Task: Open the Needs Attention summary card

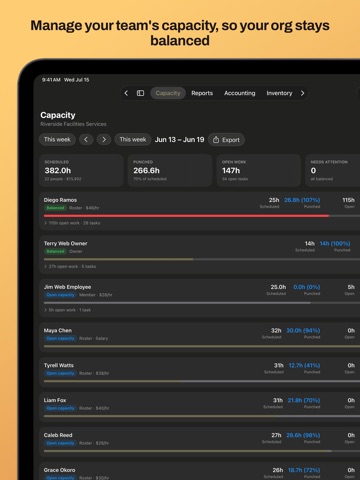Action: point(333,170)
